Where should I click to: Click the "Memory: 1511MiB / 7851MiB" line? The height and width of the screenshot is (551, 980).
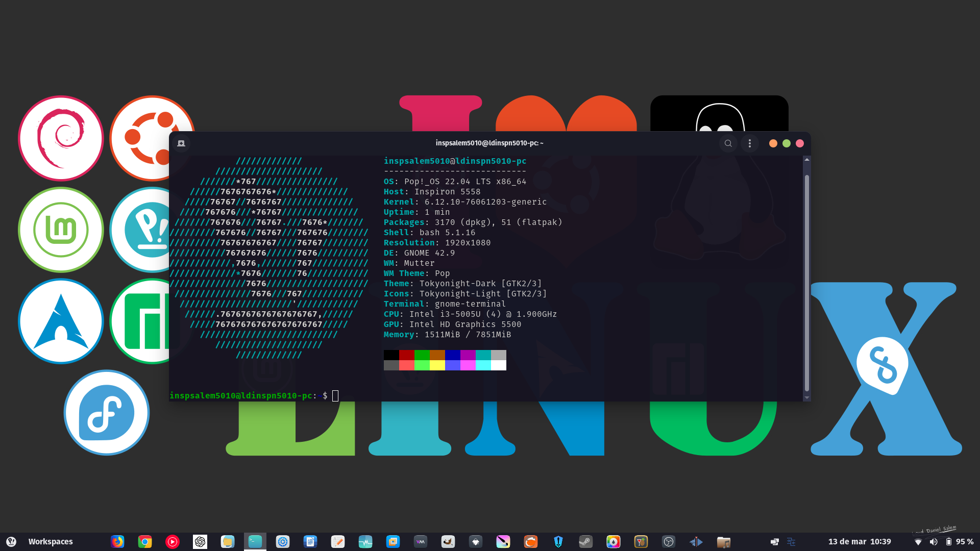pyautogui.click(x=447, y=335)
